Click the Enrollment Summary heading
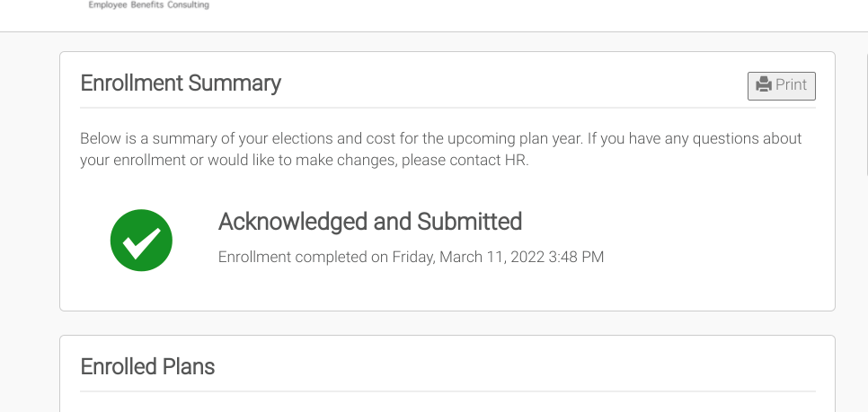Viewport: 868px width, 412px height. 181,83
